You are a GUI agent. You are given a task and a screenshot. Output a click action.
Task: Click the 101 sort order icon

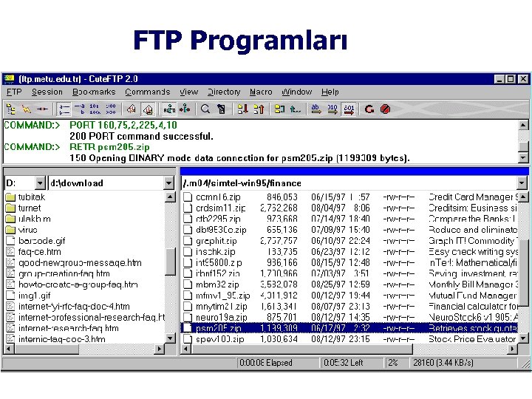click(95, 109)
